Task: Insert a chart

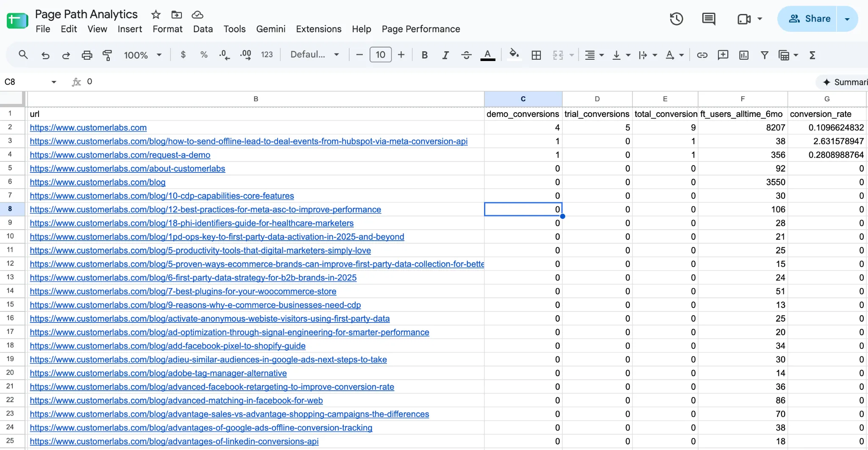Action: [744, 55]
